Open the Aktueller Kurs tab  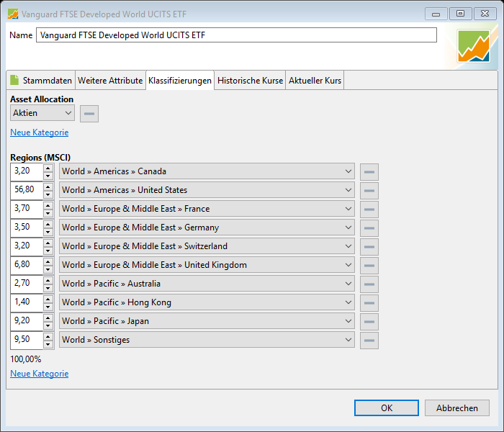pos(315,81)
